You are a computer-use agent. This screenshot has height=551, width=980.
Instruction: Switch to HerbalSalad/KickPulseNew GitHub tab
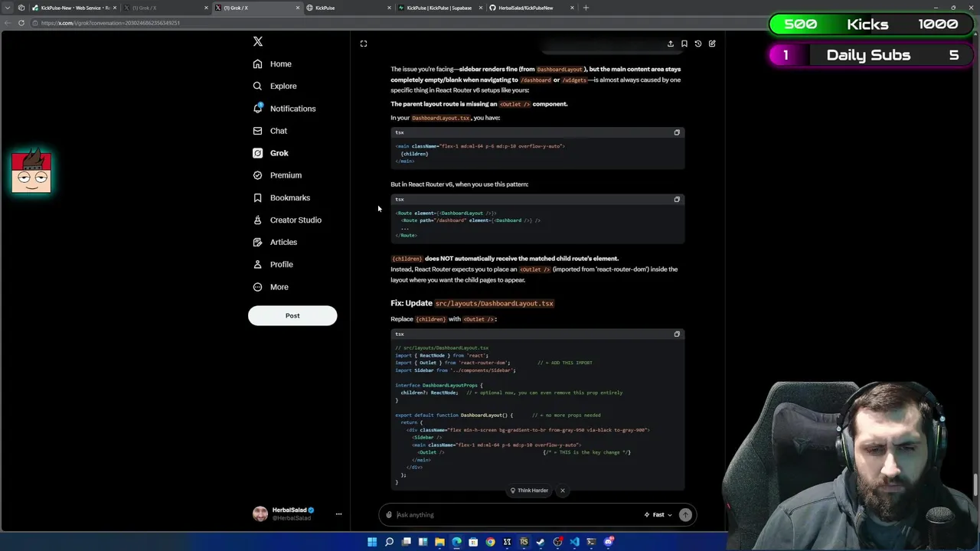tap(531, 8)
